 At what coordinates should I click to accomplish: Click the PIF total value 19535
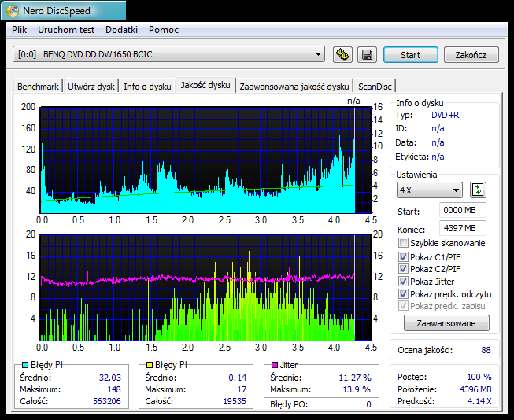tap(235, 401)
